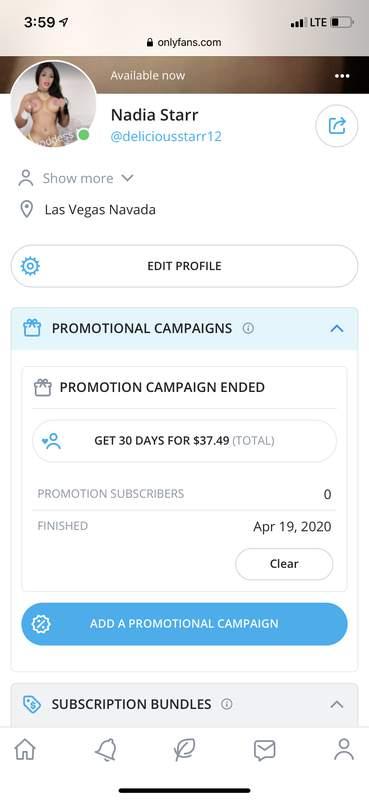Screen dimensions: 369x800
Task: Open notifications bell in bottom bar
Action: click(106, 750)
